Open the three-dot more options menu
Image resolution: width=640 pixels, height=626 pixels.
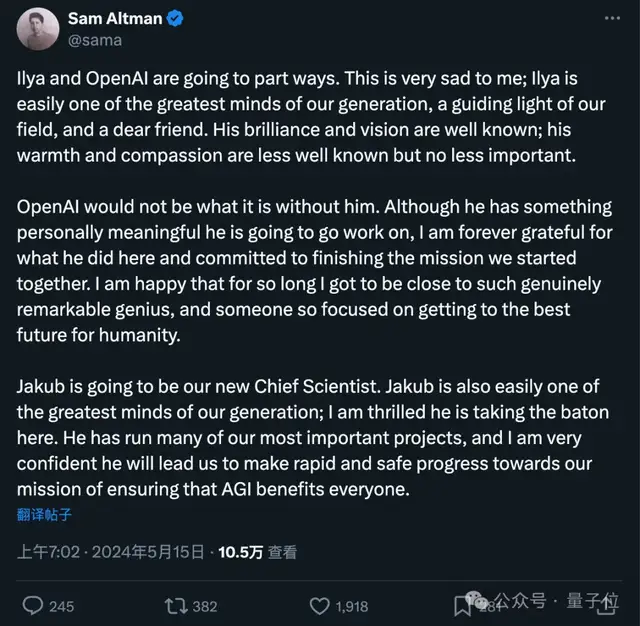612,18
